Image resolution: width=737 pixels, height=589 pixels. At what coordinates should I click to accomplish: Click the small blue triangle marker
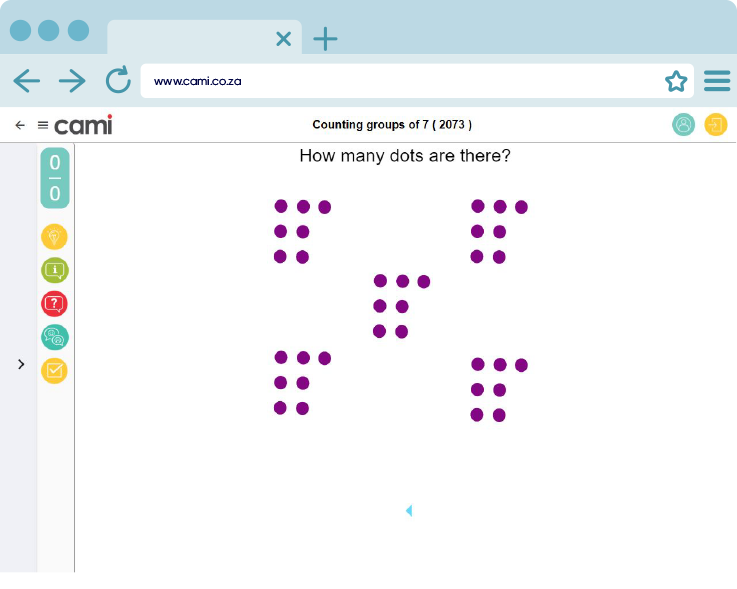pyautogui.click(x=408, y=511)
